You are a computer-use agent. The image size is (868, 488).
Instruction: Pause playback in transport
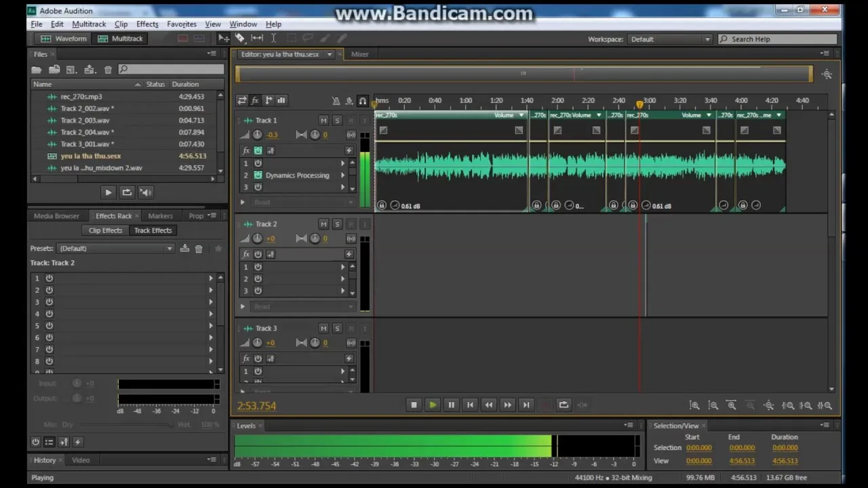(451, 405)
